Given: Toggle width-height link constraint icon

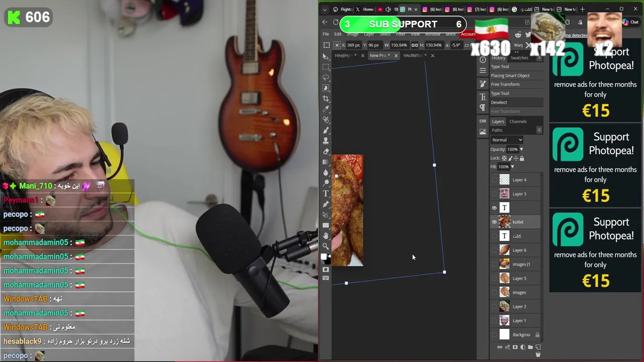Looking at the screenshot, I should coord(415,45).
